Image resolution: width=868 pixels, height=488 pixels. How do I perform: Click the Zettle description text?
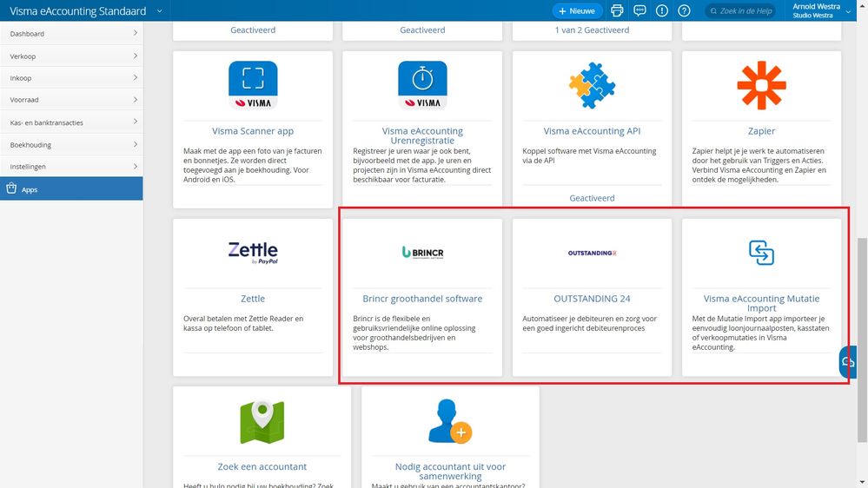[243, 323]
